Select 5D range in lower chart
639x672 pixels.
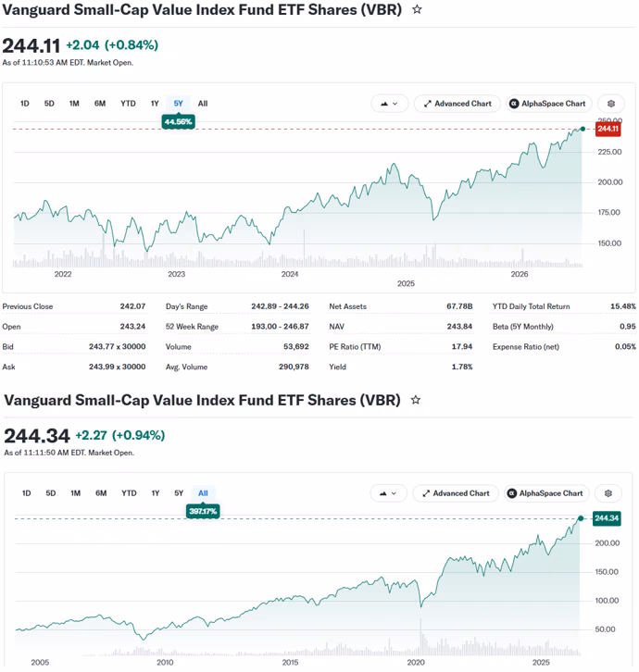[x=51, y=492]
